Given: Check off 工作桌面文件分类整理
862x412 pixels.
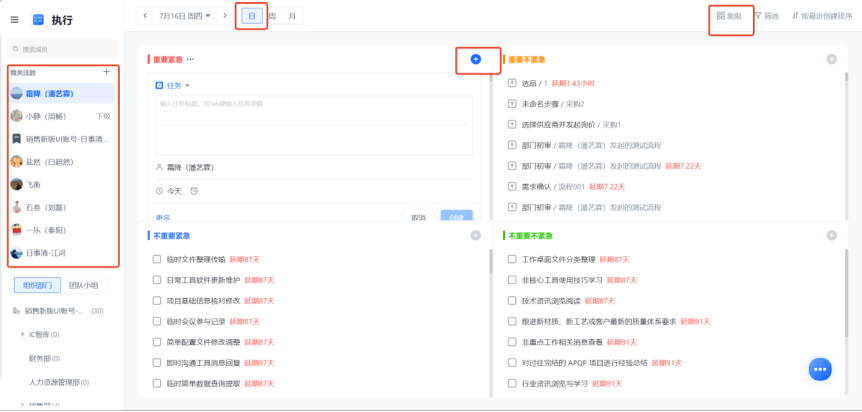Looking at the screenshot, I should tap(512, 259).
